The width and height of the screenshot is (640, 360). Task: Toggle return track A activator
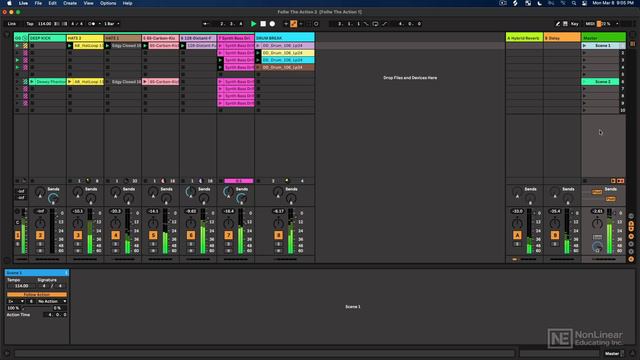pyautogui.click(x=517, y=235)
